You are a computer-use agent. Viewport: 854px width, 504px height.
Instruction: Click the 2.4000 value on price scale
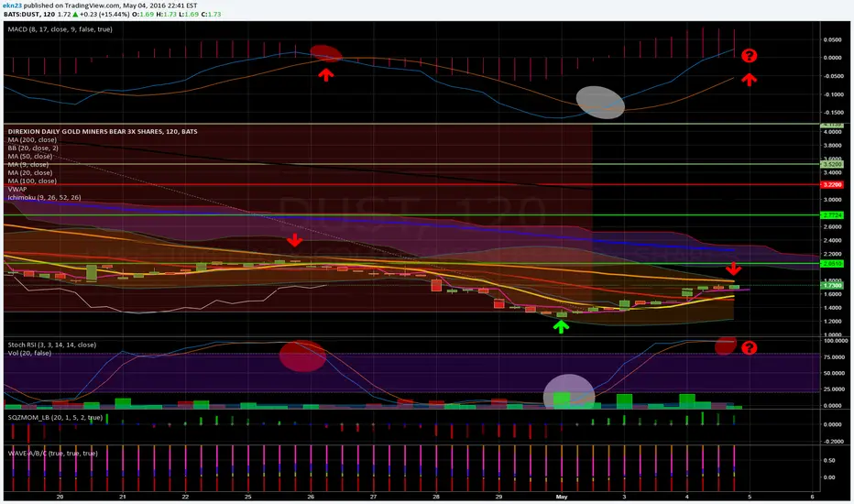tap(832, 240)
